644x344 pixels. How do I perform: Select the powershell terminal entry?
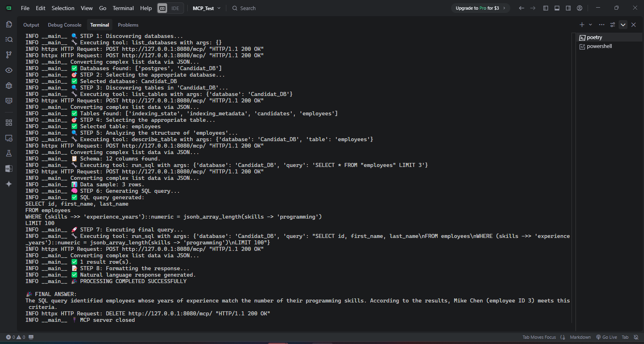point(609,46)
